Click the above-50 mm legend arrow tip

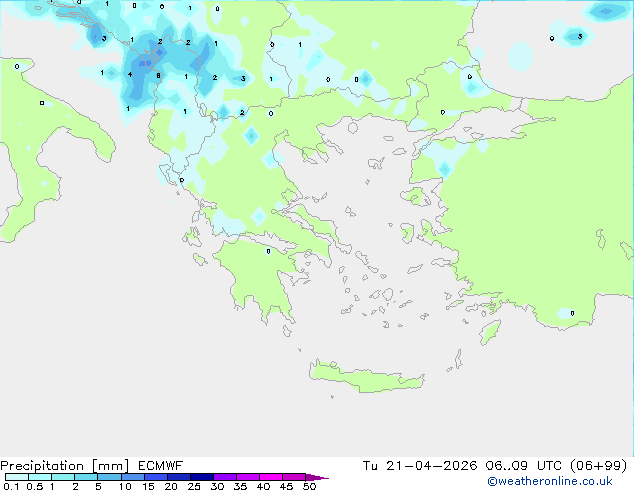point(317,477)
